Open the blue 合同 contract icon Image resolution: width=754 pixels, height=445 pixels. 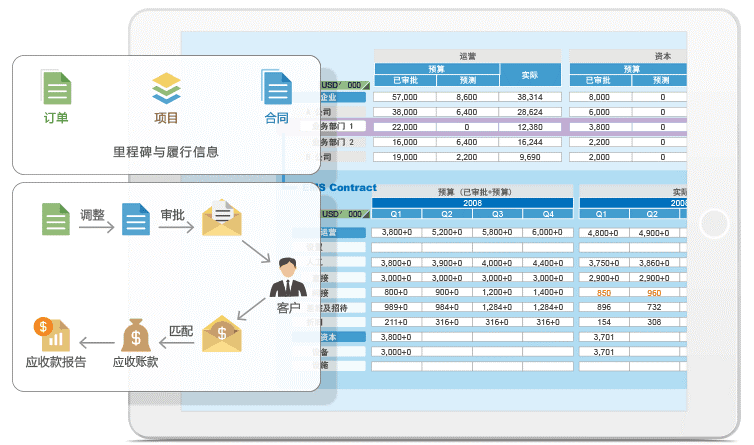coord(276,88)
